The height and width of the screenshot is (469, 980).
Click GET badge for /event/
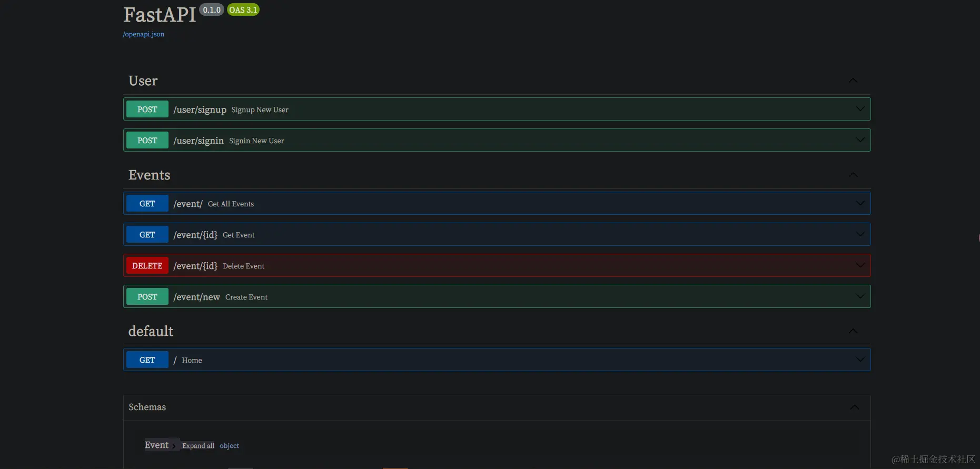pyautogui.click(x=147, y=203)
